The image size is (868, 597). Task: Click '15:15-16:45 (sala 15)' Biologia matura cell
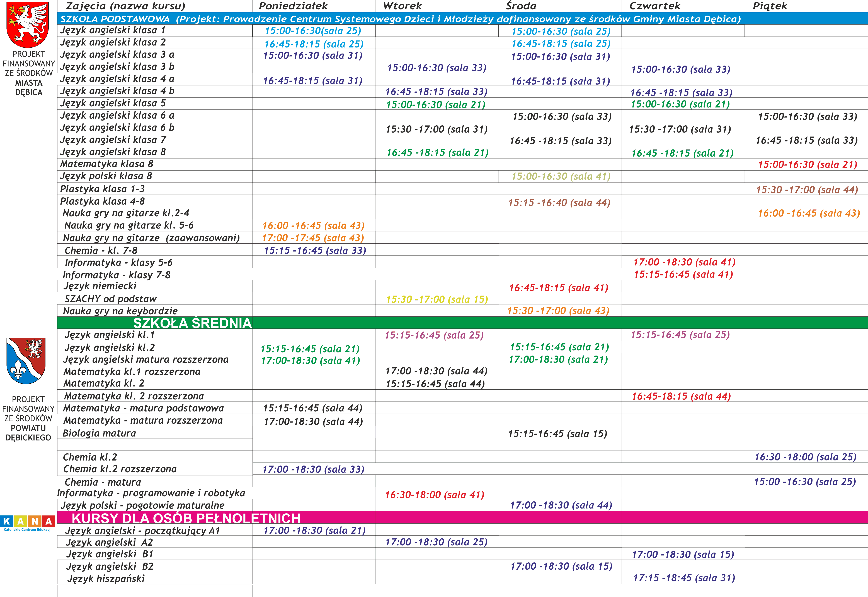point(557,434)
